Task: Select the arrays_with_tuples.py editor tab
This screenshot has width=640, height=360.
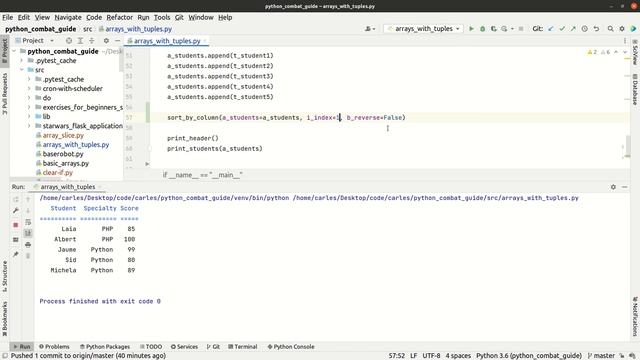Action: tap(167, 41)
